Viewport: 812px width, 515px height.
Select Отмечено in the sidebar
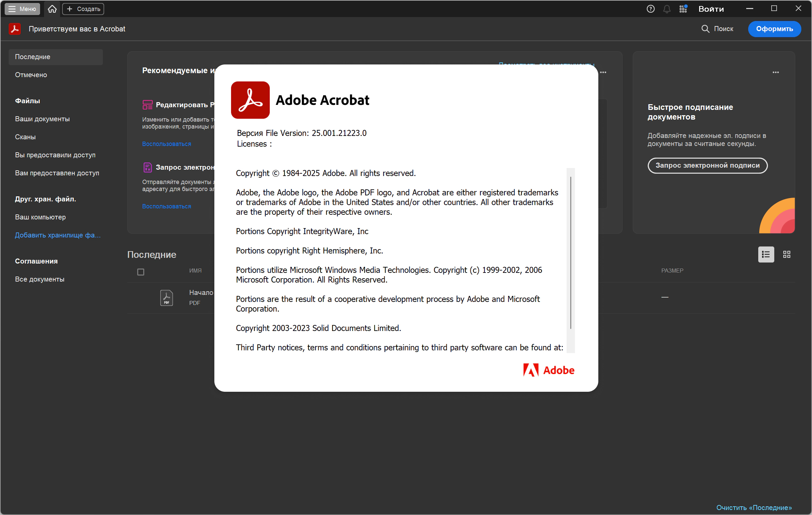pos(31,75)
